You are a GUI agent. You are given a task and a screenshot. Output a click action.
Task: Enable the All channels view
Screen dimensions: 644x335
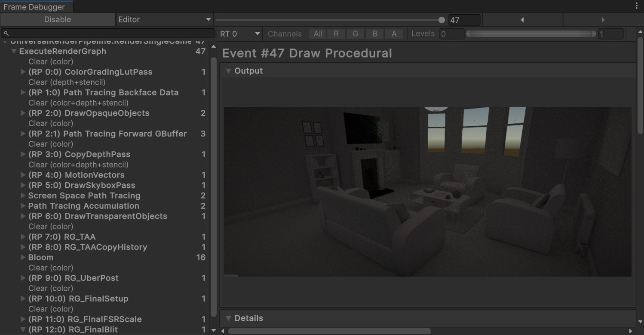click(x=317, y=33)
